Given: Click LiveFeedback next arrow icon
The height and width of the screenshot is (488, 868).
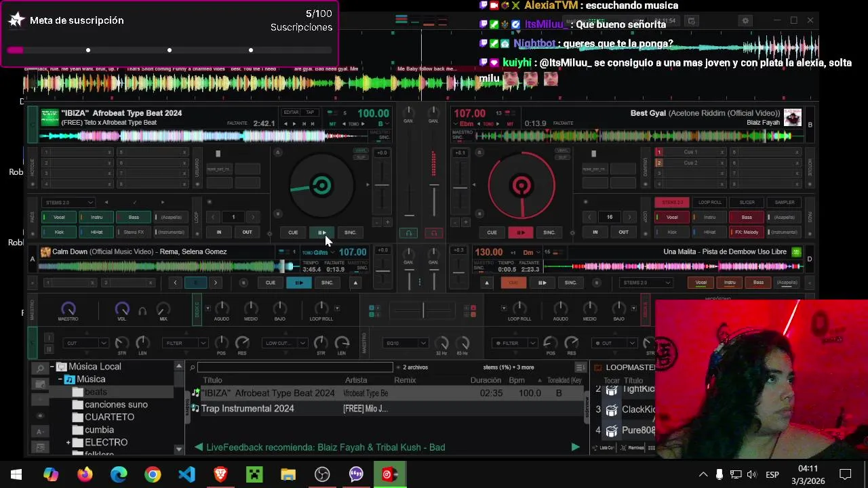Looking at the screenshot, I should [x=576, y=447].
